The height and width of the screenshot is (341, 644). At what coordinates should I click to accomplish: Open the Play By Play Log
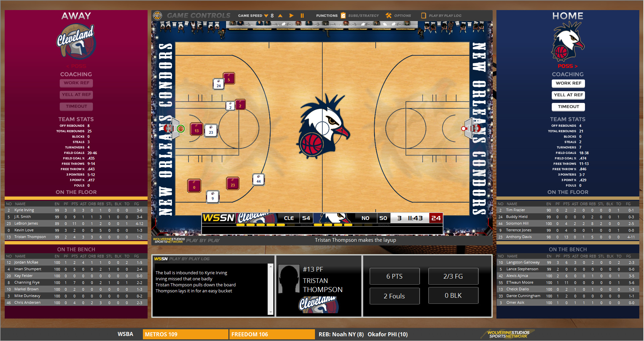441,16
